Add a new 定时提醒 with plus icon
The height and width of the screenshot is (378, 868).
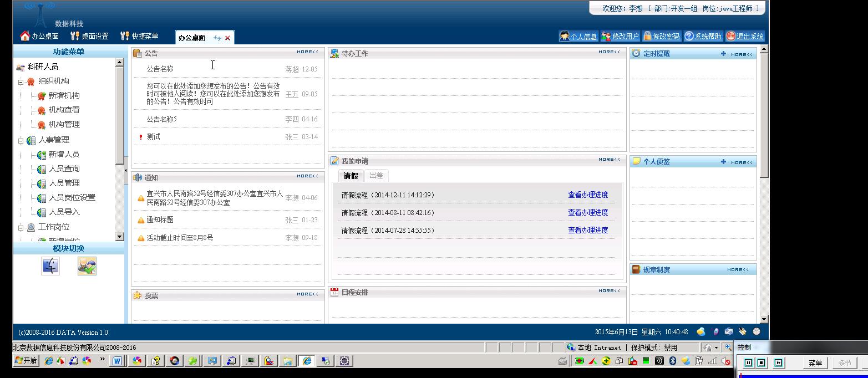coord(723,54)
